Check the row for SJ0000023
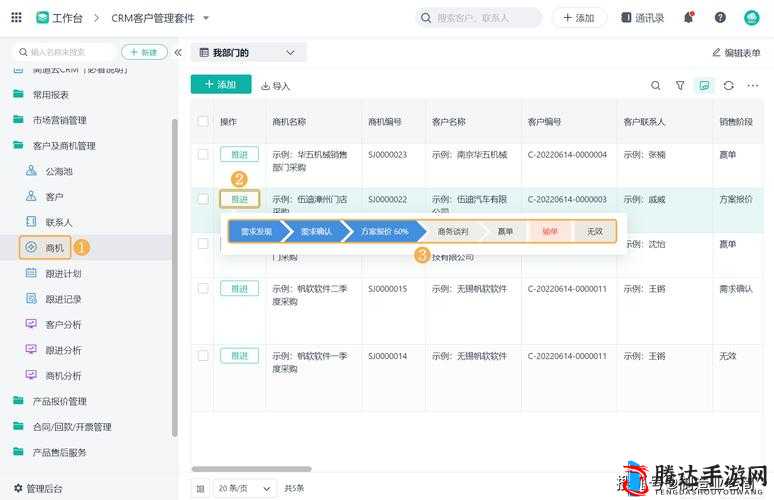This screenshot has height=500, width=774. (x=203, y=154)
